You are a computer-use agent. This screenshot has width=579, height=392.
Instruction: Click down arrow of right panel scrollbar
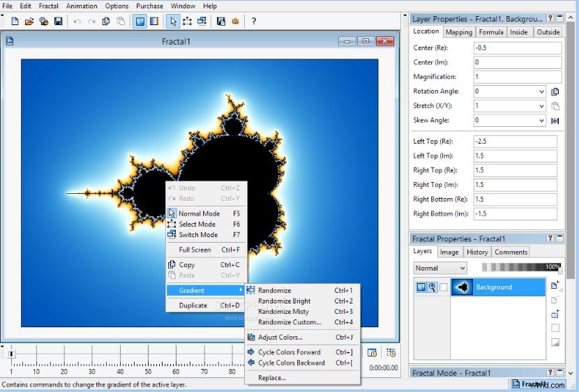coord(571,372)
